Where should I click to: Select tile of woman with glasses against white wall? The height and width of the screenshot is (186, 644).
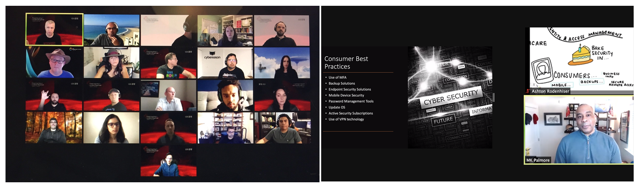pos(112,128)
